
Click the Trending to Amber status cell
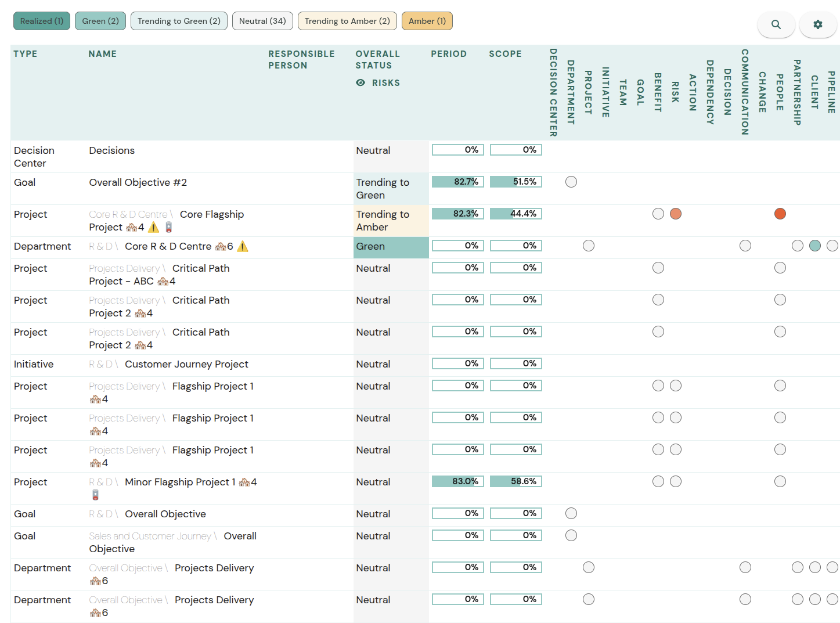click(x=391, y=221)
